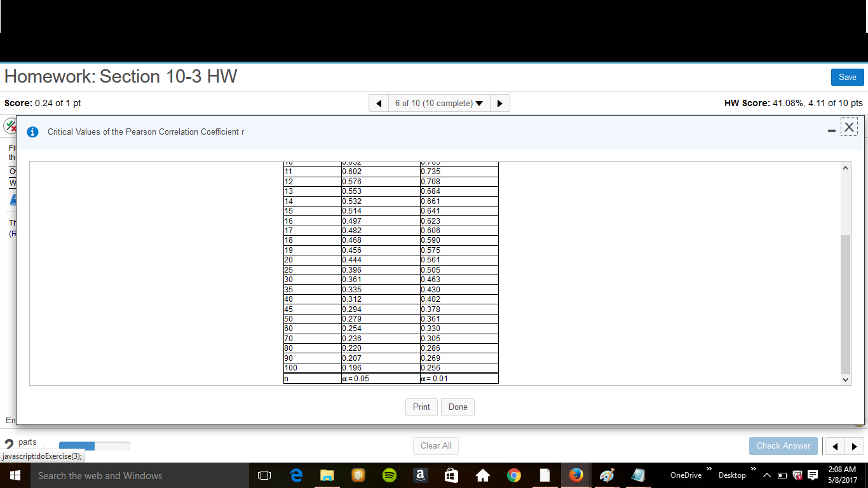Click the Save button at the top right

pyautogui.click(x=848, y=77)
